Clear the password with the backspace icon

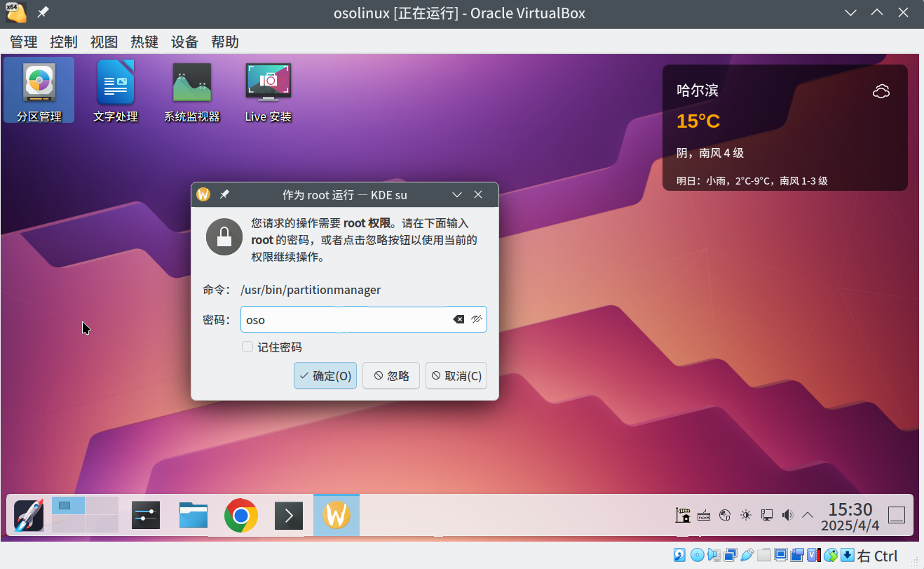(458, 319)
